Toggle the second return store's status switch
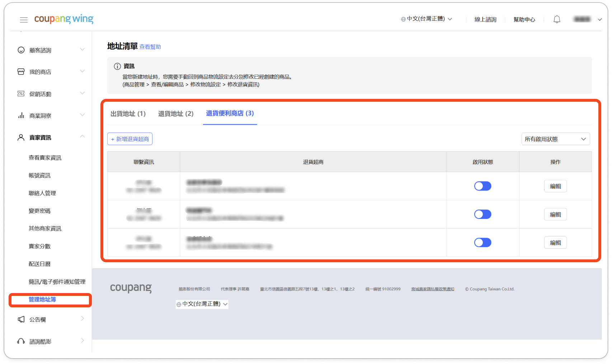The height and width of the screenshot is (364, 612). [482, 214]
